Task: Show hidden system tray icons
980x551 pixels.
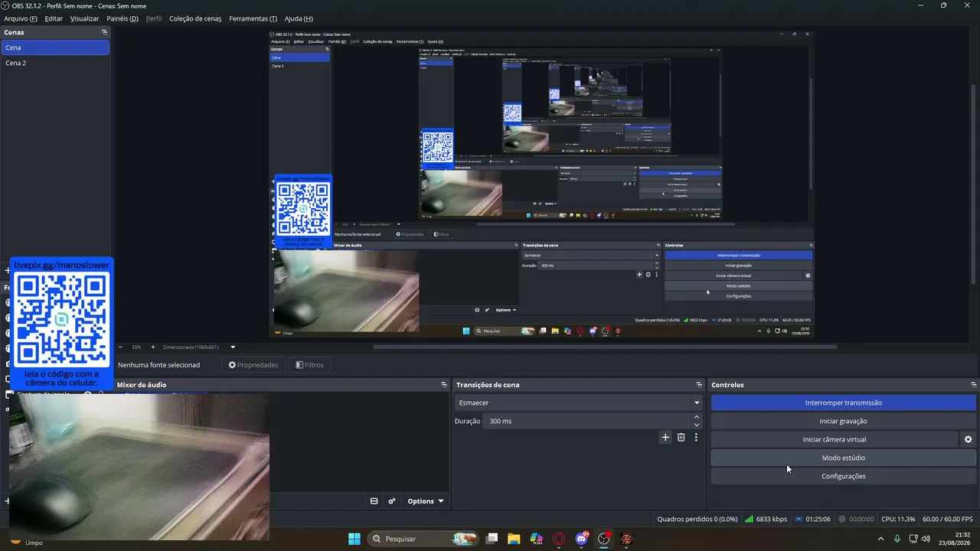Action: [881, 539]
